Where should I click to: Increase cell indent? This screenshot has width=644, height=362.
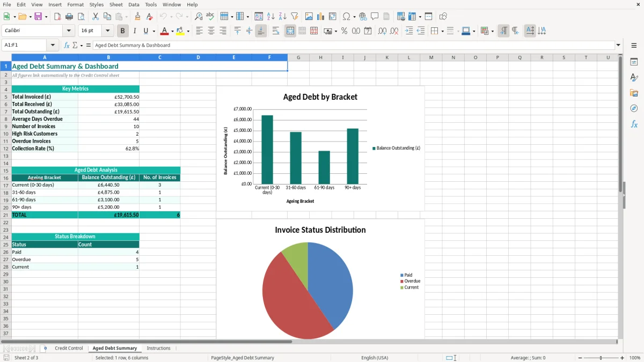pos(409,31)
